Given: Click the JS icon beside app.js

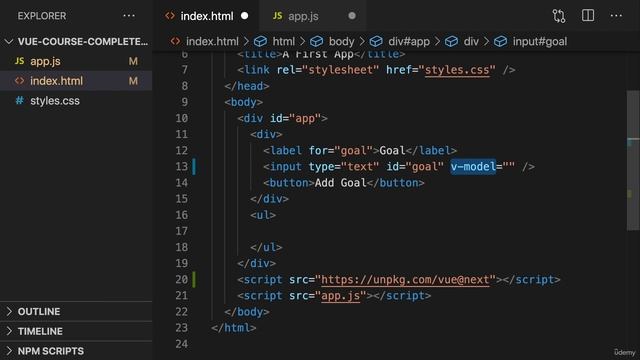Looking at the screenshot, I should (19, 61).
